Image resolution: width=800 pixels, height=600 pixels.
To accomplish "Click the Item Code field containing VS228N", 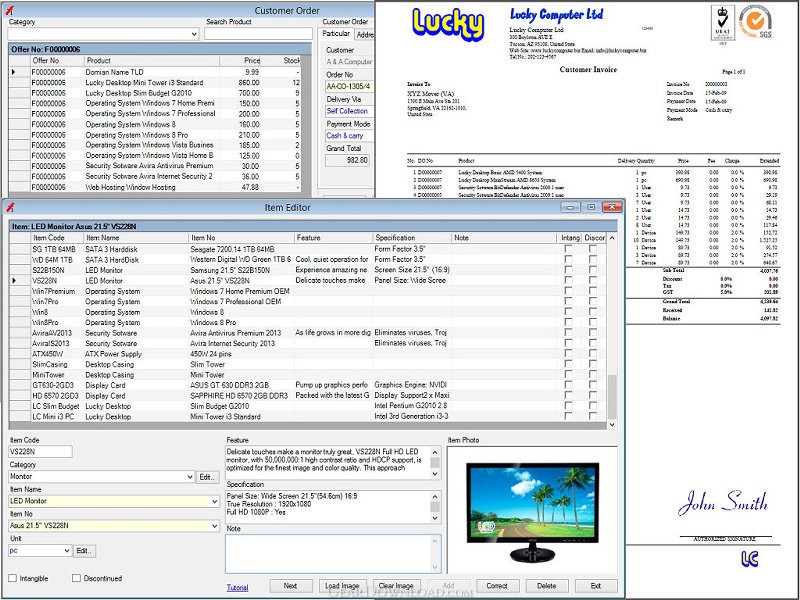I will [40, 452].
